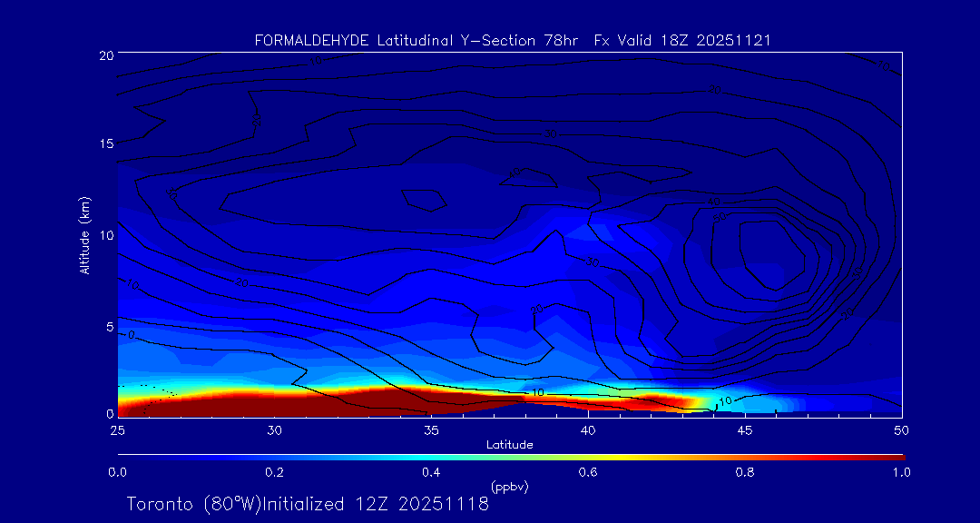Screen dimensions: 980x523
Task: Click the "Altitude (km)" vertical axis label
Action: [85, 235]
